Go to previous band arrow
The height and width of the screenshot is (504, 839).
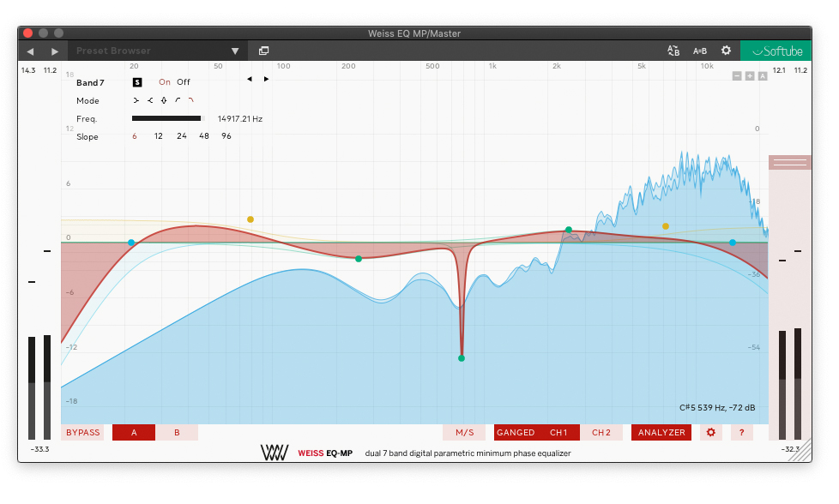point(250,79)
